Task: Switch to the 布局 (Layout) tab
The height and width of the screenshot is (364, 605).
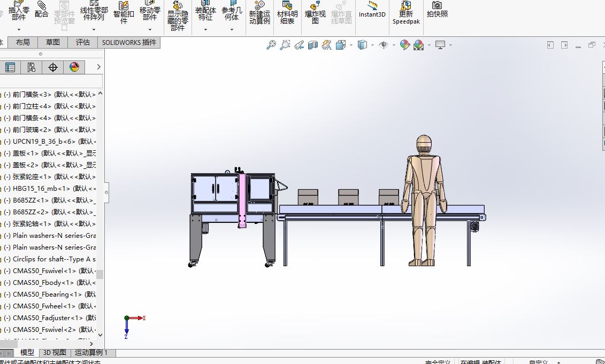Action: point(23,42)
